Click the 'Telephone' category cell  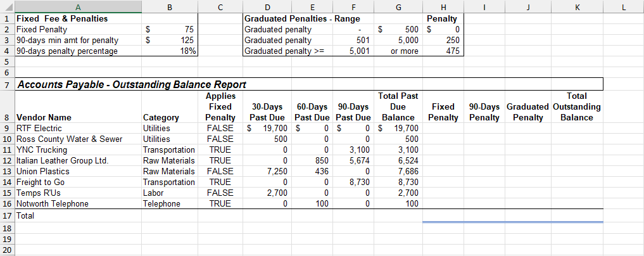pos(170,203)
